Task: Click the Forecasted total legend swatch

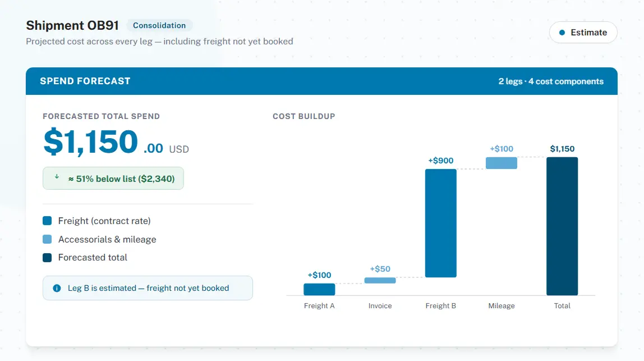Action: 47,258
